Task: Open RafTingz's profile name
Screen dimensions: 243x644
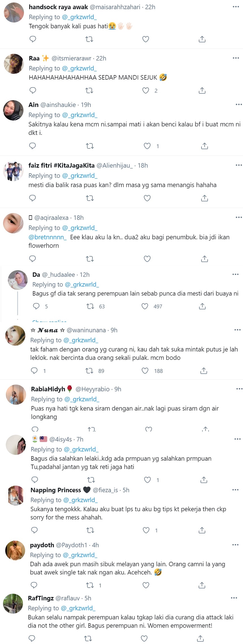Action: (x=41, y=598)
